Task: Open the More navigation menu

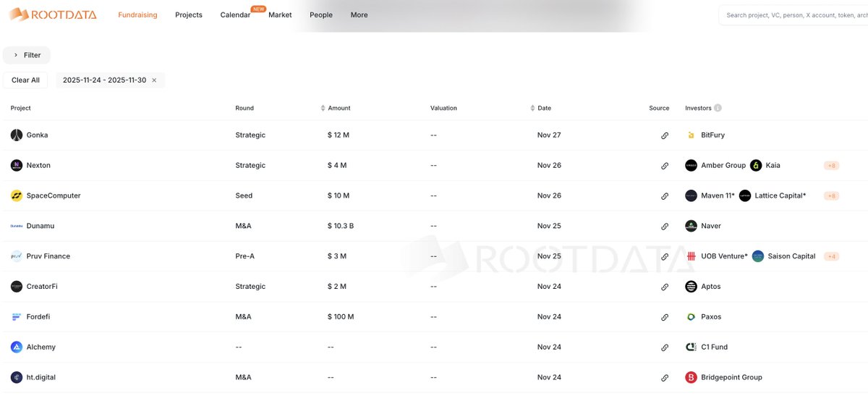Action: 359,15
